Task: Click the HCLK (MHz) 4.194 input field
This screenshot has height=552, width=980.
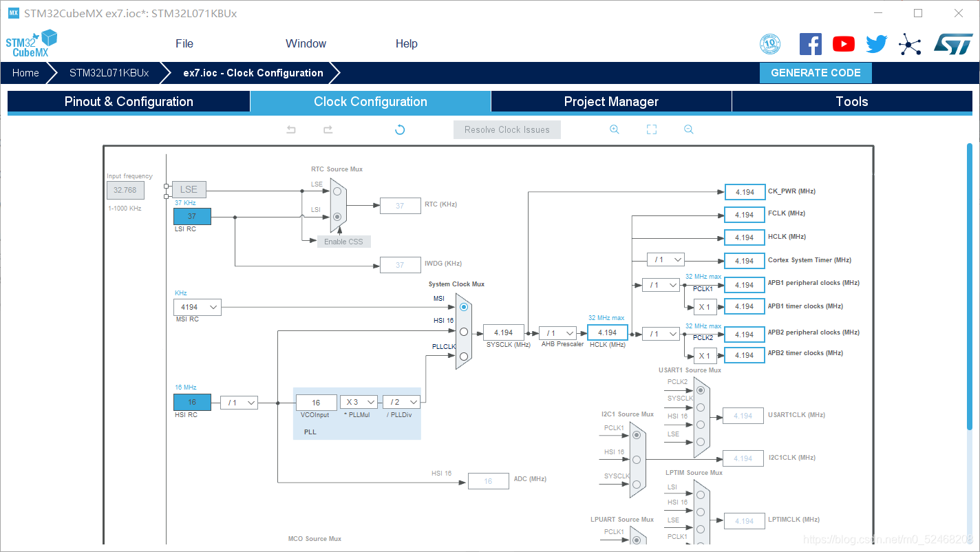Action: click(608, 332)
